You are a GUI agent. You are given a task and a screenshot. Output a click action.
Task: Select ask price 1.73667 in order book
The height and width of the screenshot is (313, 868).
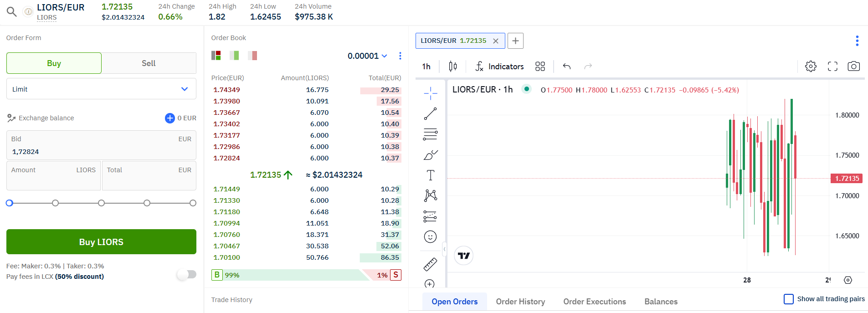(x=226, y=113)
